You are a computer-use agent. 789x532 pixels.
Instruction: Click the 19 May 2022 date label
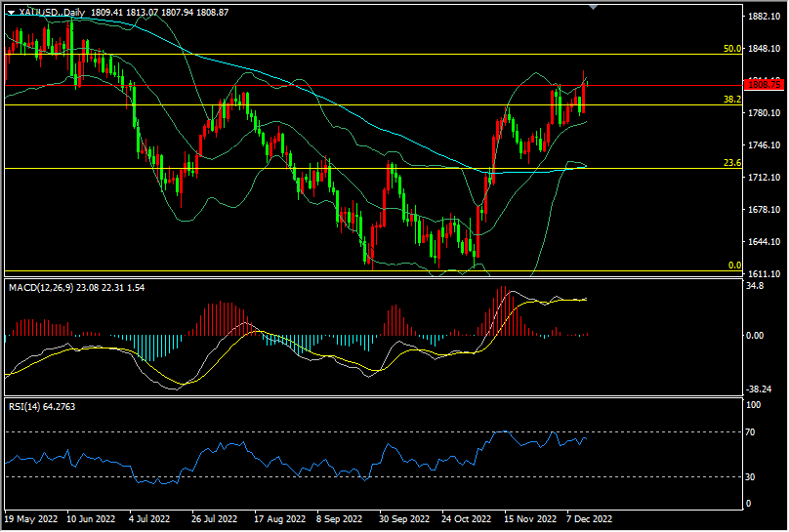[32, 518]
